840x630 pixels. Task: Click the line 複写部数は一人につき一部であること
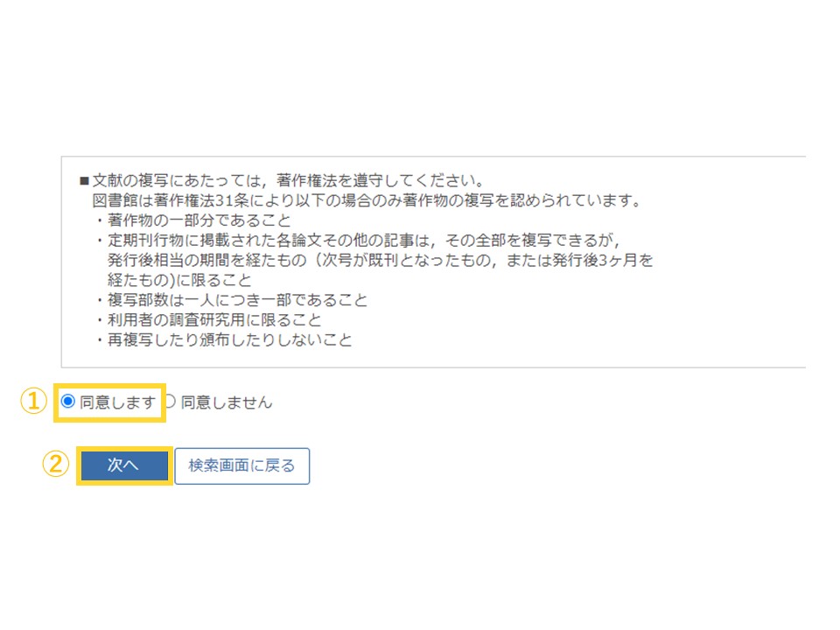point(237,300)
